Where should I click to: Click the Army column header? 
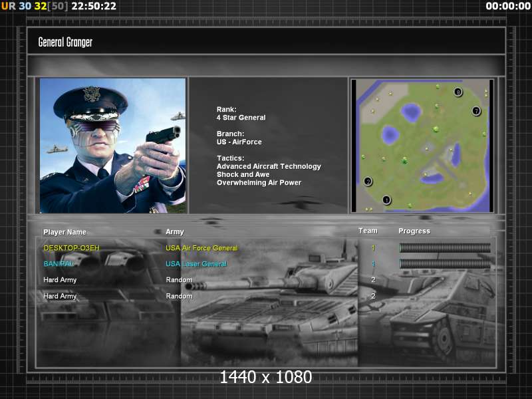tap(175, 231)
